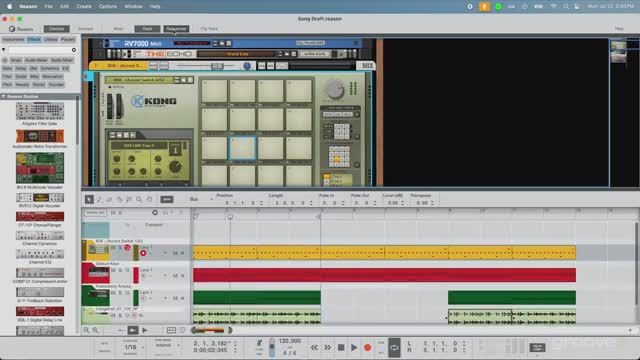The image size is (640, 360).
Task: Filter effects by Vocoder tag
Action: coord(56,84)
